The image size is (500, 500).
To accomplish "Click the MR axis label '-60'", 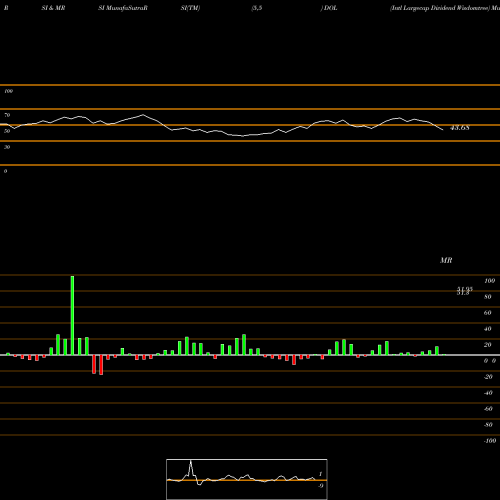I will (488, 409).
